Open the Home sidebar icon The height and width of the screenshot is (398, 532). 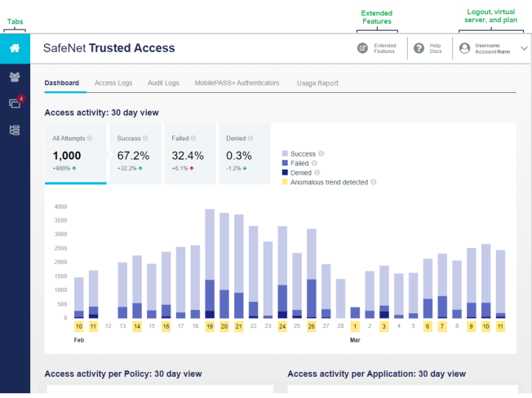[15, 48]
